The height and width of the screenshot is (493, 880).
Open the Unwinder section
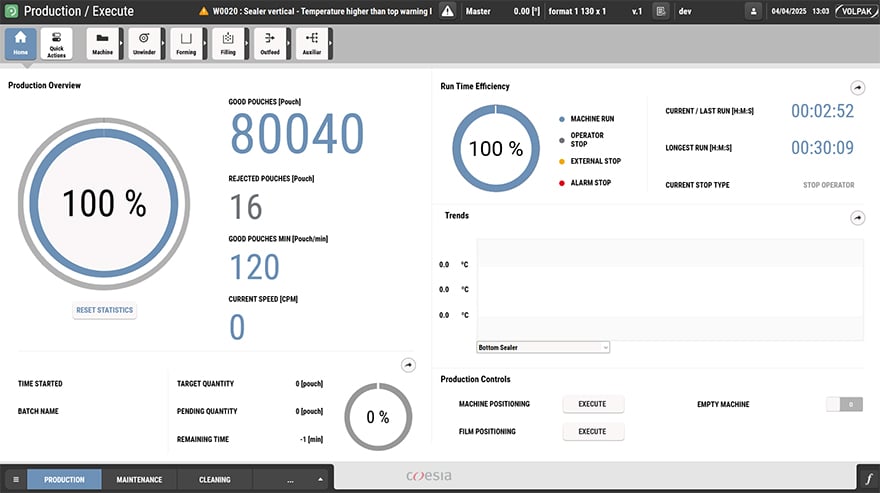[144, 44]
